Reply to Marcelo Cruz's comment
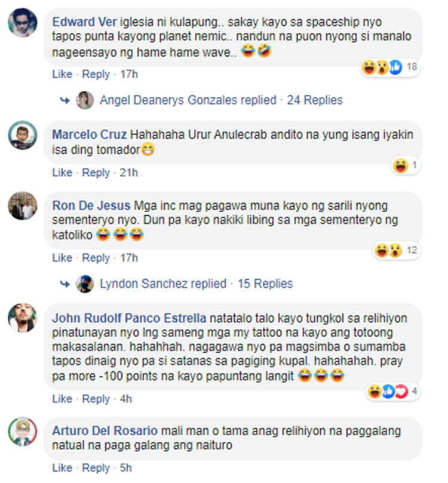448x483 pixels. (96, 173)
